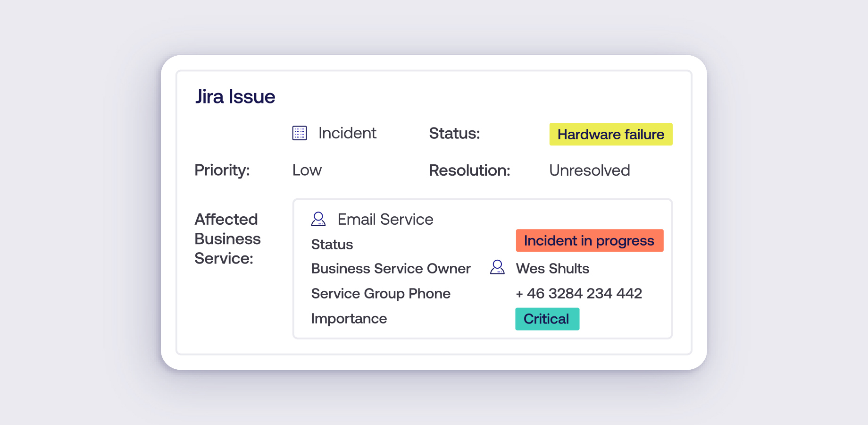
Task: Click the Business Service Owner label
Action: click(x=391, y=269)
